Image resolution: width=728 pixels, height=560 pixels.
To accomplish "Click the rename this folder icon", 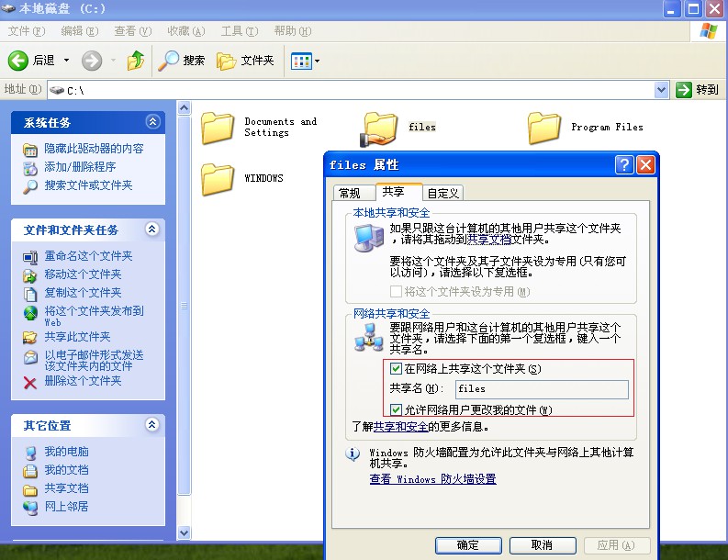I will [30, 257].
